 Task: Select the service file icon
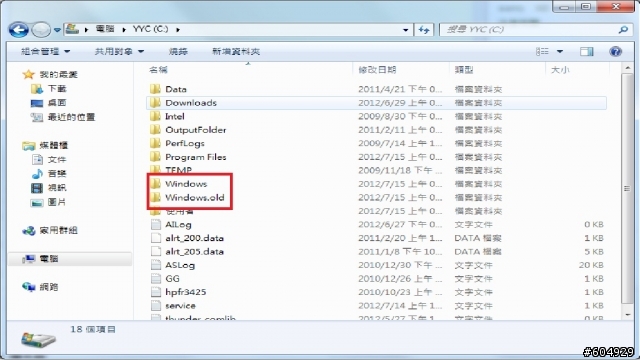156,305
